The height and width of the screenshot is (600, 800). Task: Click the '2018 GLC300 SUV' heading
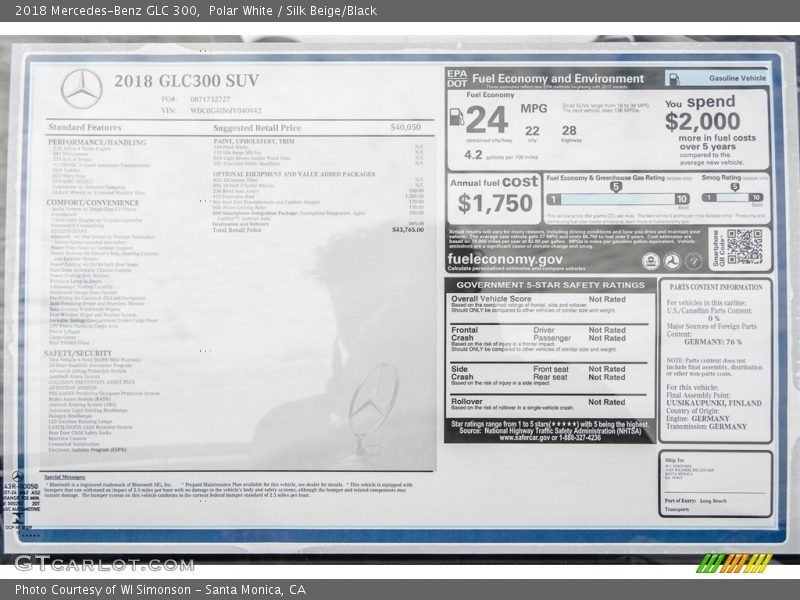187,81
